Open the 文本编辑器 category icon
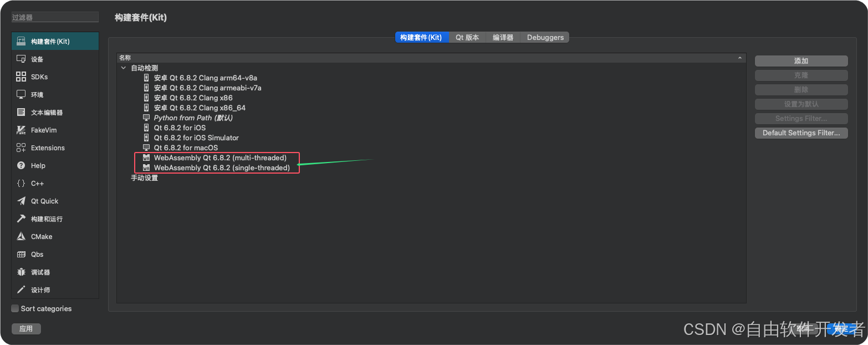The width and height of the screenshot is (868, 345). pyautogui.click(x=21, y=113)
